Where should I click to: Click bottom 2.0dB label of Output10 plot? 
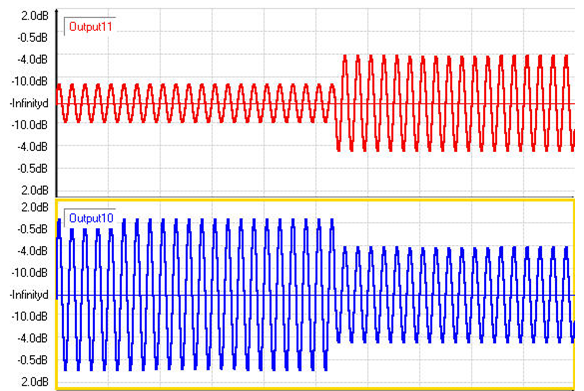click(35, 382)
